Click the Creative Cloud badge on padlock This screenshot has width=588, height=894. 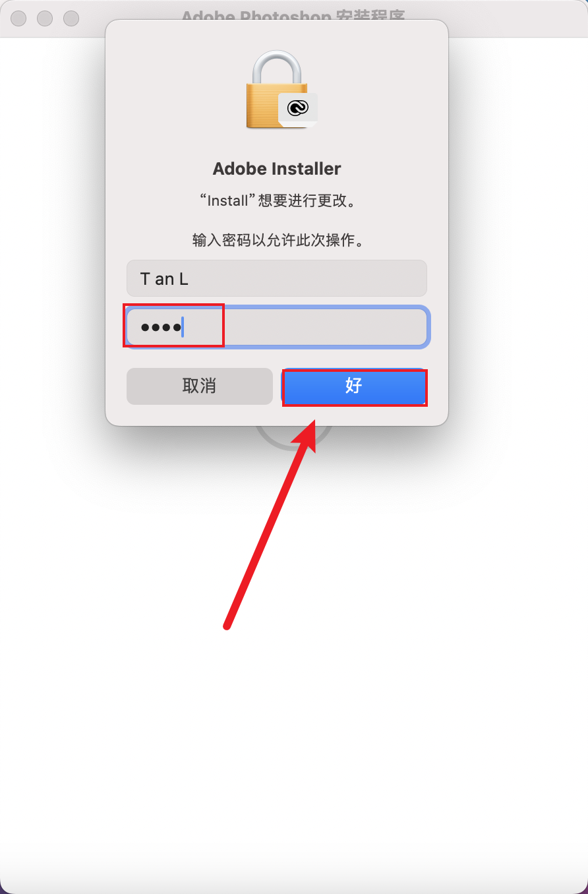(x=298, y=107)
